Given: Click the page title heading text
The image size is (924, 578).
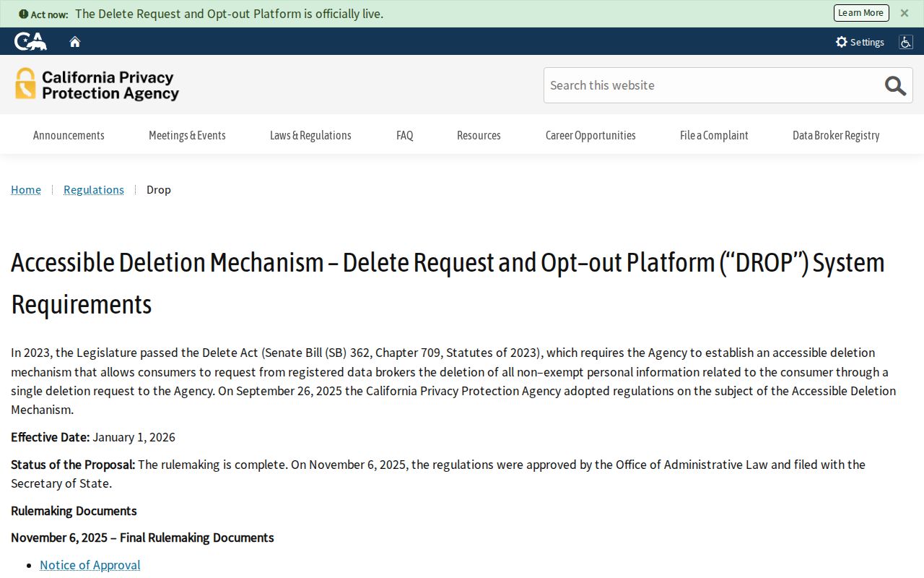Looking at the screenshot, I should tap(448, 283).
